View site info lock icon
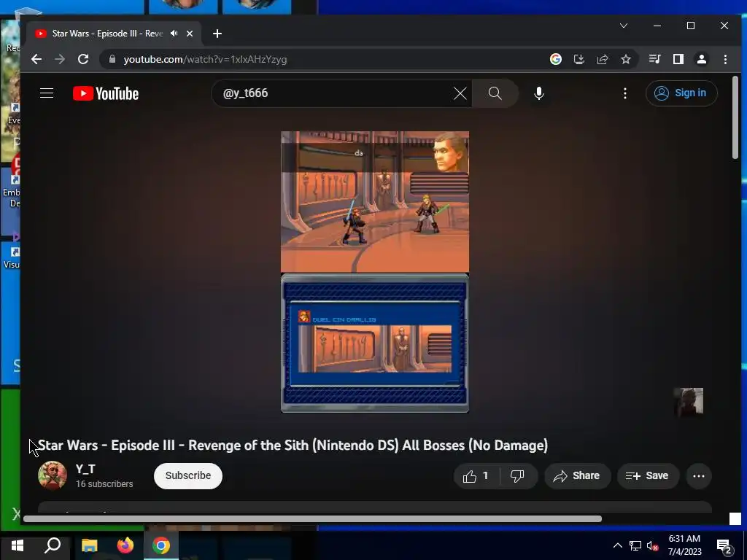Viewport: 747px width, 560px height. [112, 59]
